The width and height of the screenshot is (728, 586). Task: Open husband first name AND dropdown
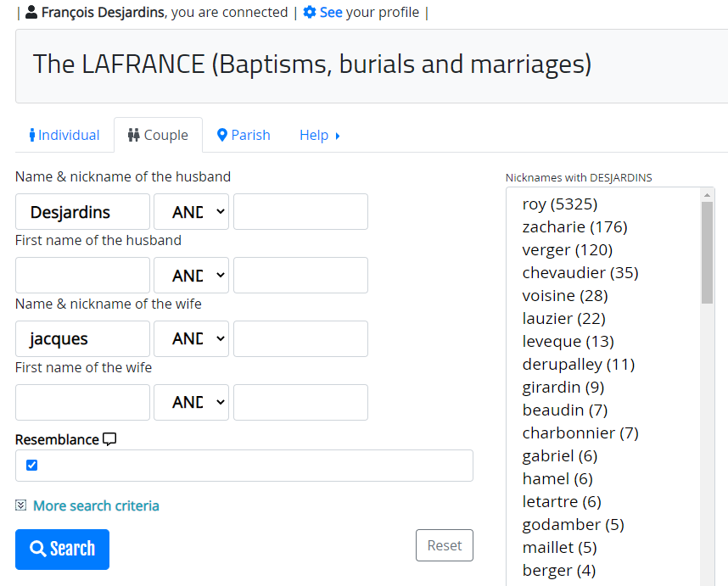click(x=191, y=276)
